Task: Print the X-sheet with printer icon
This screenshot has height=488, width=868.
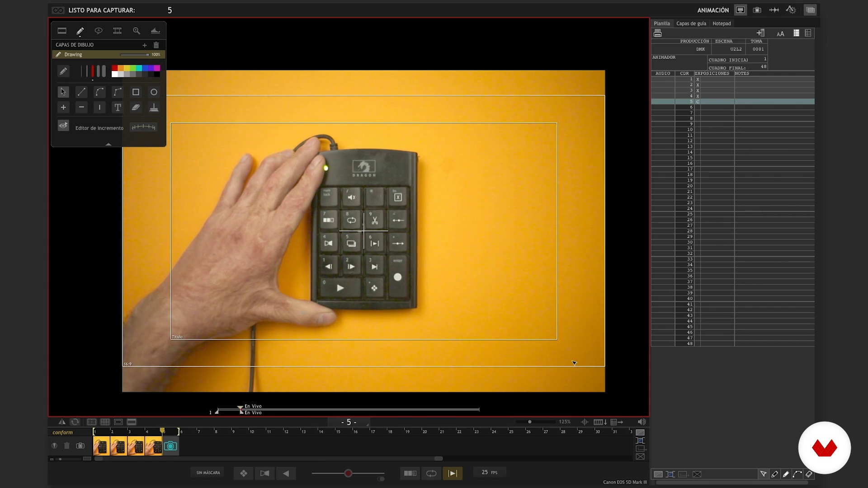Action: click(658, 33)
